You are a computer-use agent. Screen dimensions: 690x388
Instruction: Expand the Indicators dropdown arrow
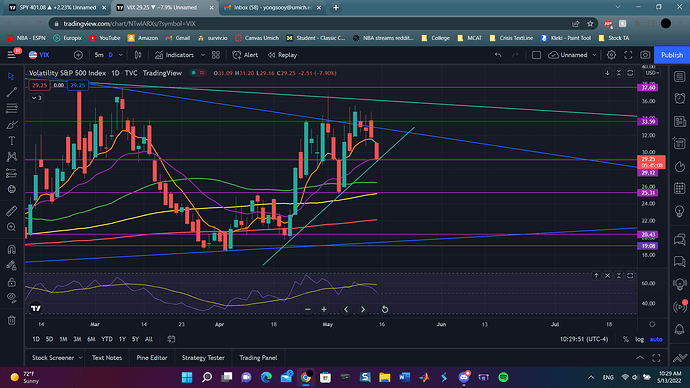point(203,55)
